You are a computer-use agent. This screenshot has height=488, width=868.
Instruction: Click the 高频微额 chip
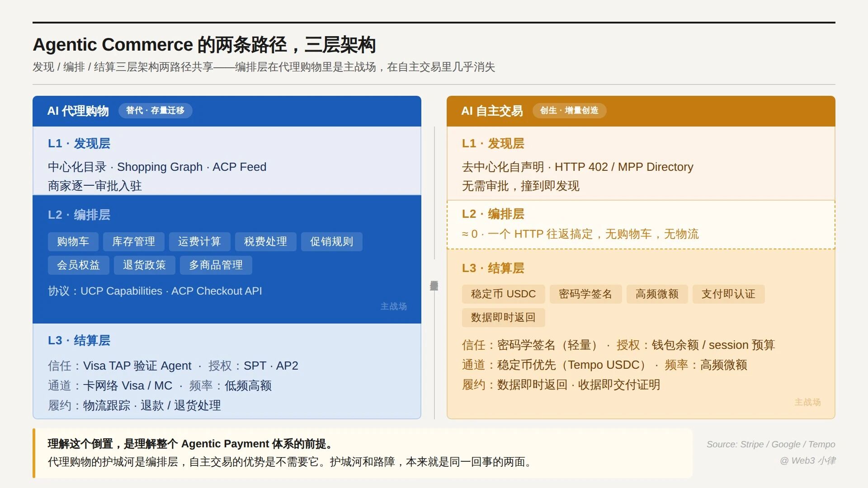tap(657, 294)
